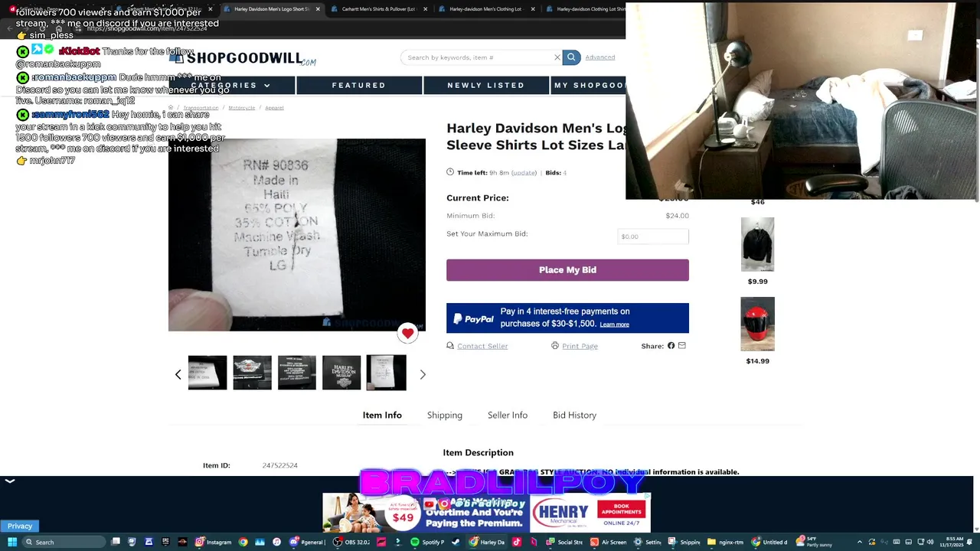Click the ShopGoodwill.com logo
Image resolution: width=980 pixels, height=551 pixels.
(243, 58)
